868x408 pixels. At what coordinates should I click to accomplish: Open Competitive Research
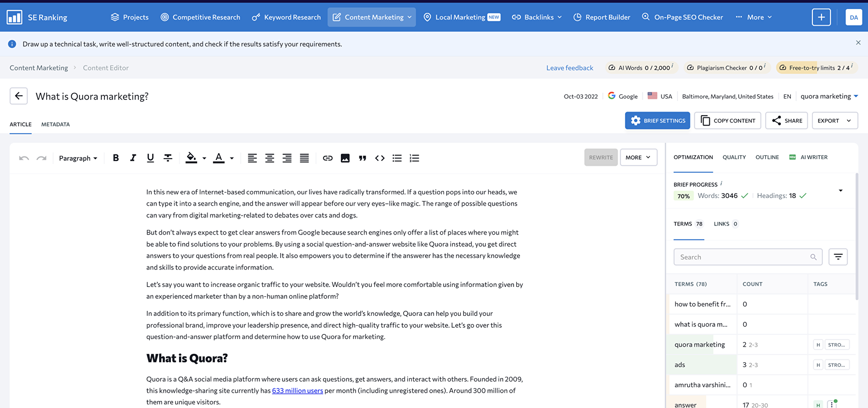click(x=200, y=17)
